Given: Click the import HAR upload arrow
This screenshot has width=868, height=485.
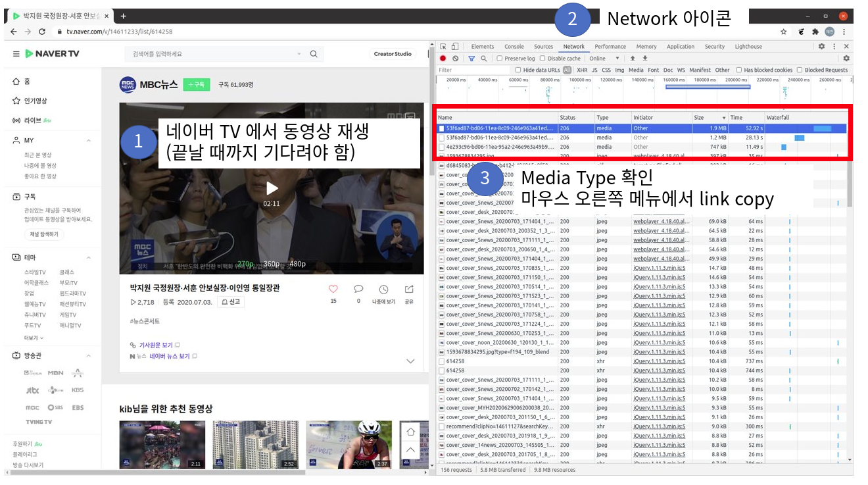Looking at the screenshot, I should click(x=633, y=59).
